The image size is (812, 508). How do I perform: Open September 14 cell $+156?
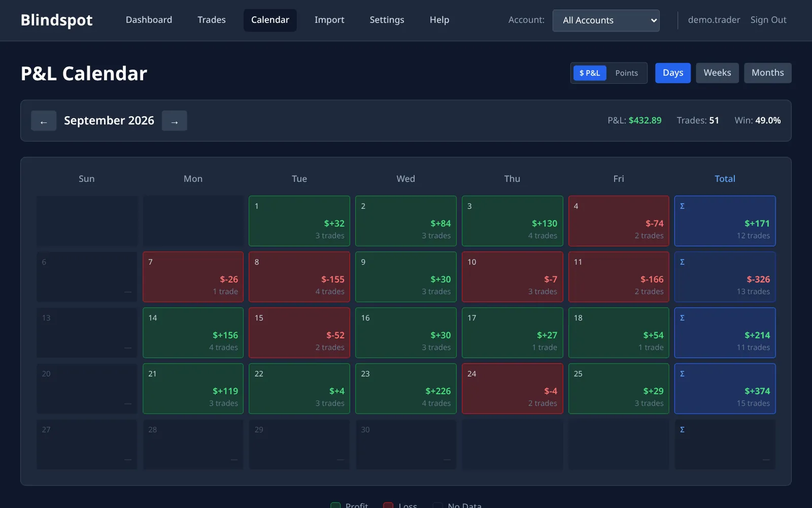(x=193, y=333)
